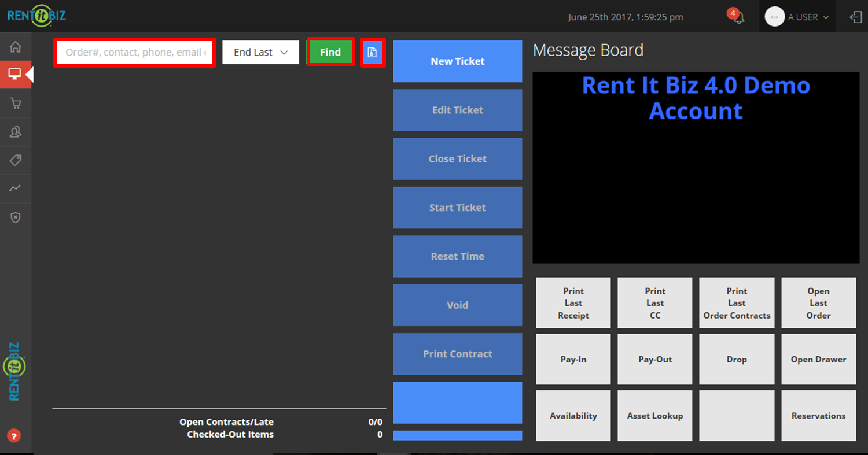
Task: Click the Print Contract button
Action: (458, 354)
